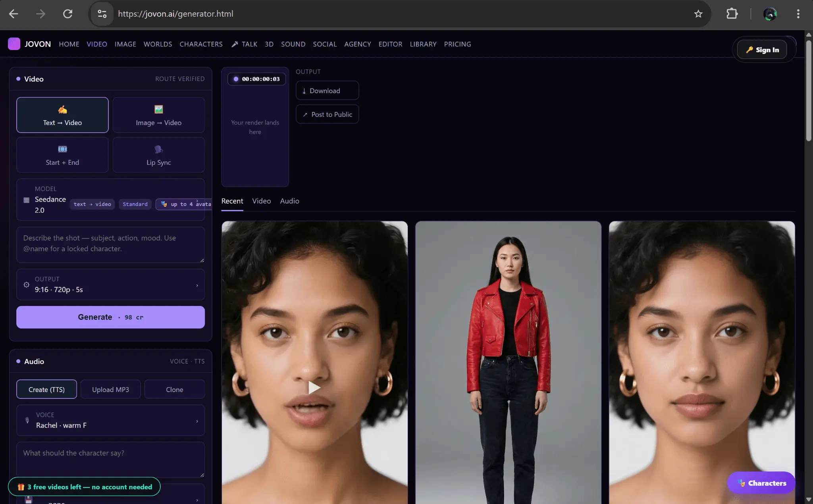Screen dimensions: 813x504
Task: Open the CHARACTERS nav item
Action: [201, 44]
